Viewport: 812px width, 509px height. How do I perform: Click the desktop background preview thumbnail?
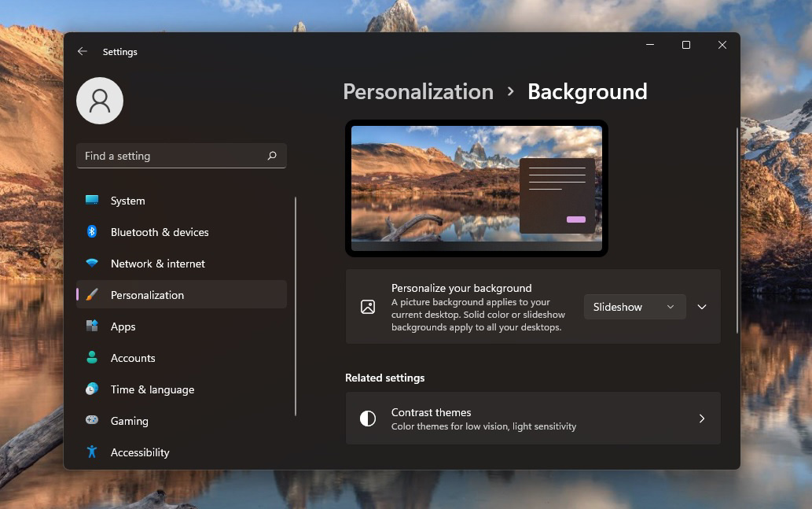click(476, 188)
